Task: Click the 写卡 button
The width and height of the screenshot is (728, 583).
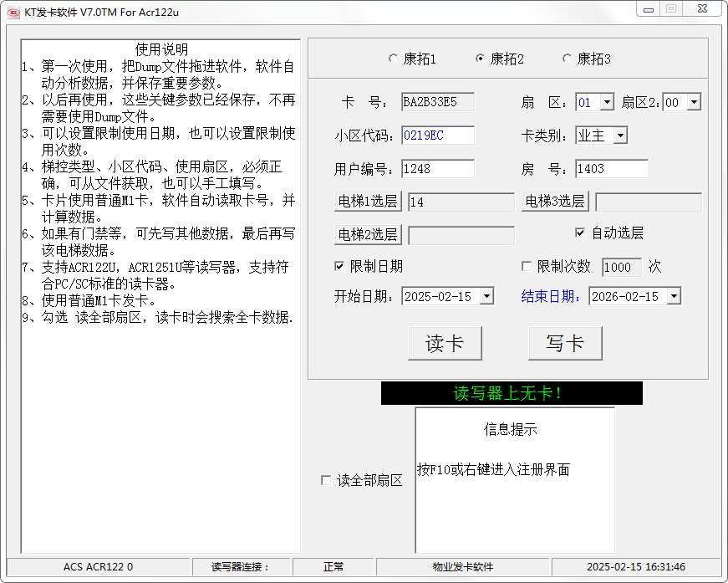Action: pyautogui.click(x=565, y=343)
